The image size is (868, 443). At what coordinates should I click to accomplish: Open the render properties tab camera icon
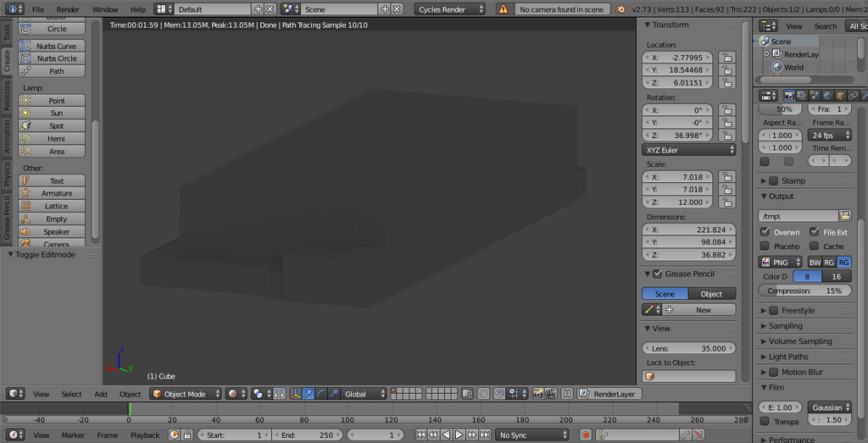(789, 96)
